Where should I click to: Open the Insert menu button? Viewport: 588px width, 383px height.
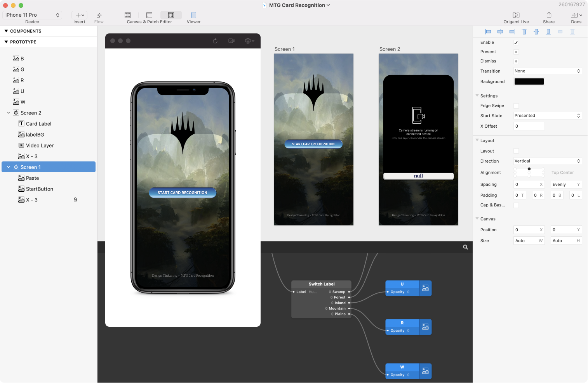pos(80,15)
